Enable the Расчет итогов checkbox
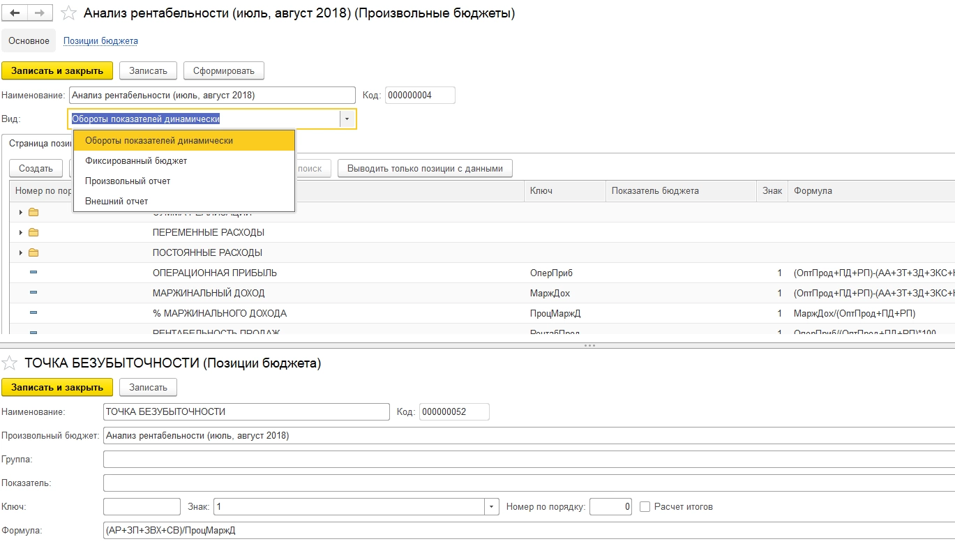This screenshot has width=955, height=560. (x=645, y=507)
